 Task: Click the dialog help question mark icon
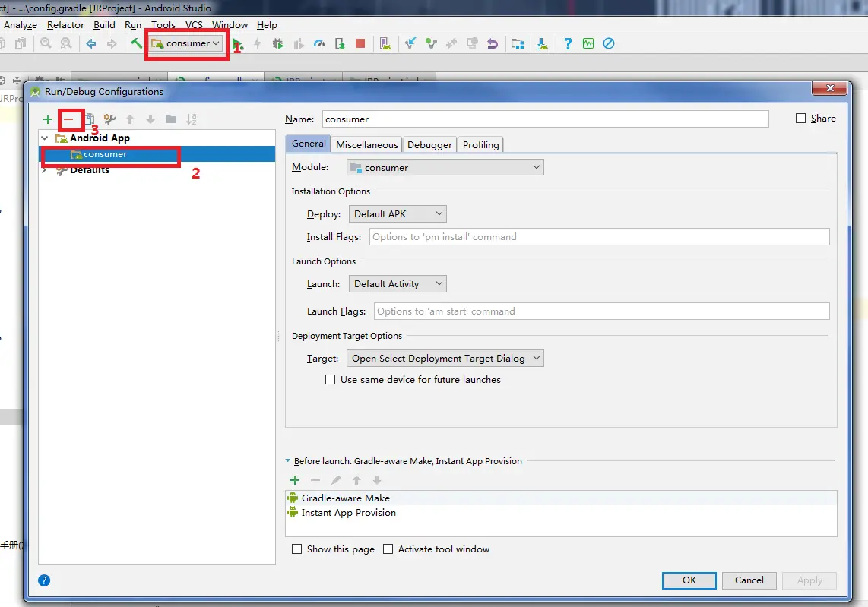click(44, 580)
